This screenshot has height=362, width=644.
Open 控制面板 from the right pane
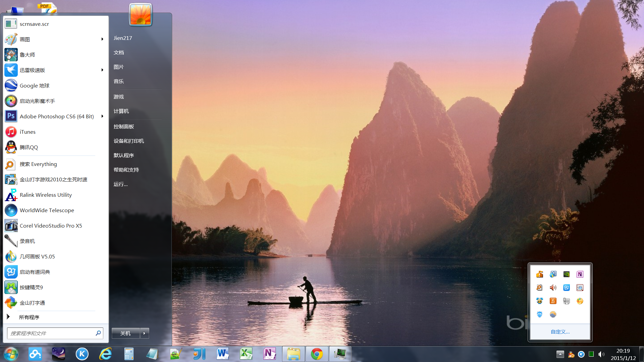coord(124,126)
